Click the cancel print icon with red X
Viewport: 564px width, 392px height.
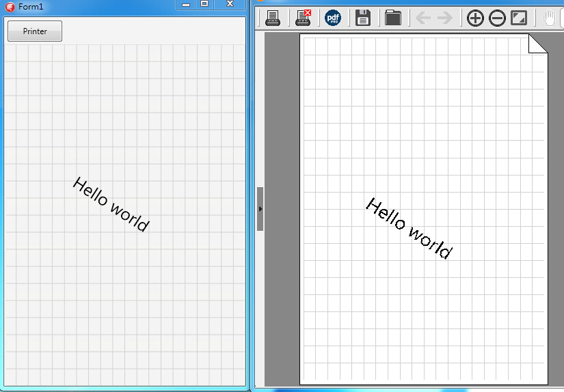click(x=303, y=18)
